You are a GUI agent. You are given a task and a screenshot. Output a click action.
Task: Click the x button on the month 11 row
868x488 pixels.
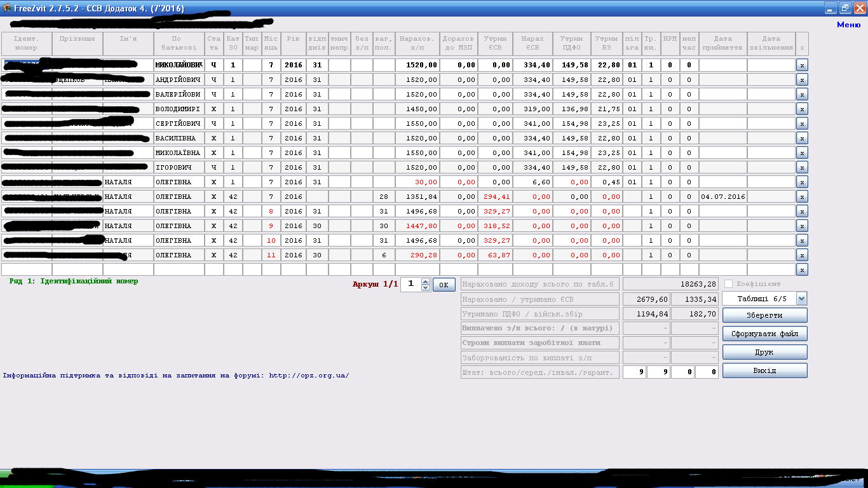(x=802, y=255)
